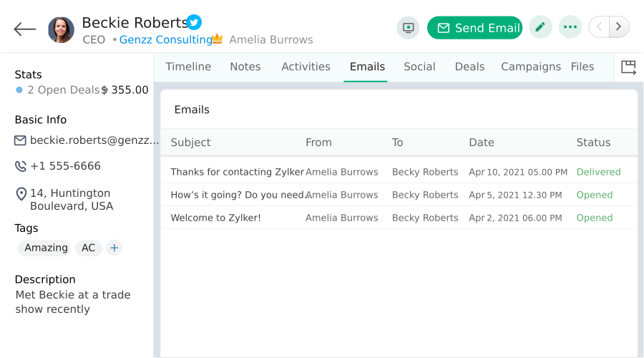This screenshot has width=644, height=358.
Task: Select the Emails tab
Action: [x=367, y=67]
